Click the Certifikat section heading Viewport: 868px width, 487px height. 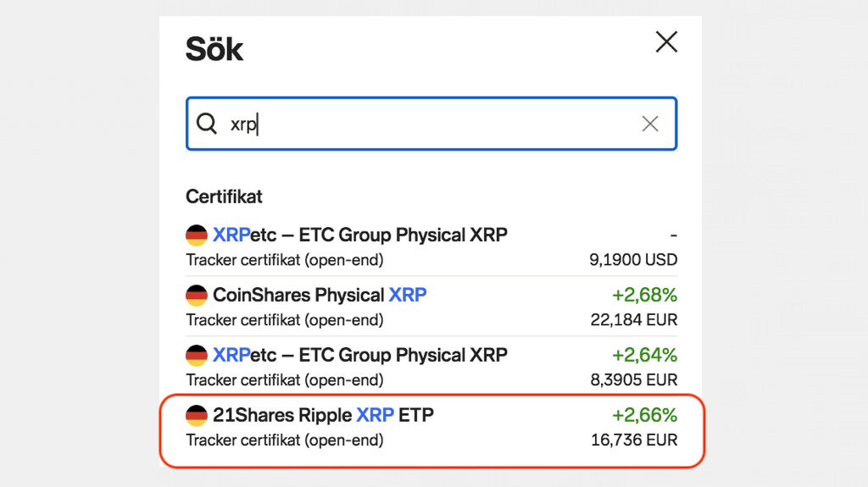click(225, 196)
